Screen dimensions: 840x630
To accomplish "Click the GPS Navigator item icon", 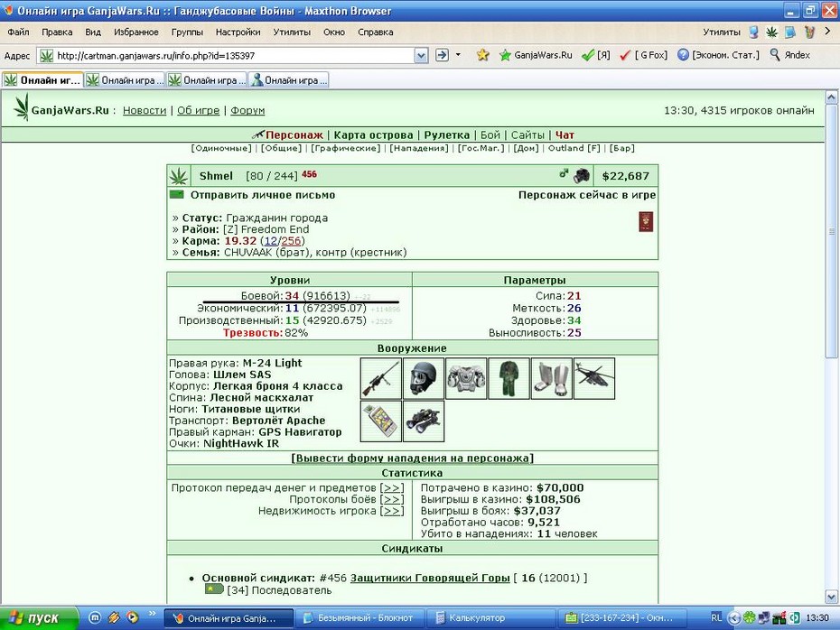I will tap(381, 422).
